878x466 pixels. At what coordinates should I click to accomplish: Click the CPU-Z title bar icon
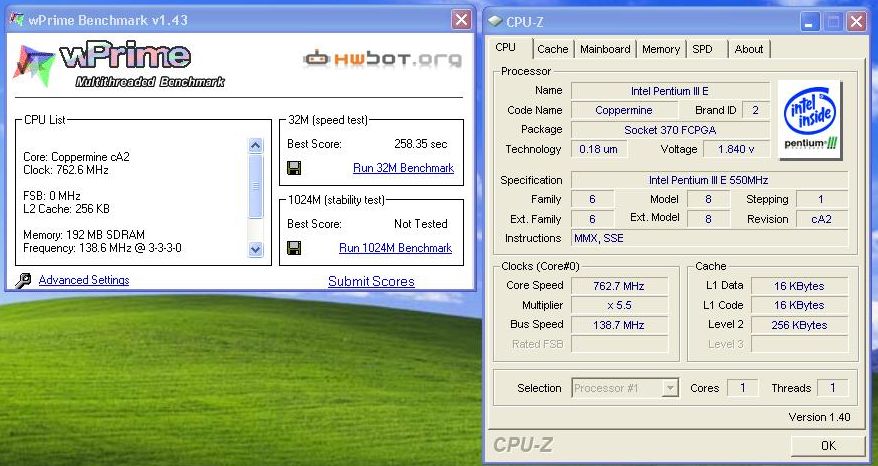pos(494,21)
